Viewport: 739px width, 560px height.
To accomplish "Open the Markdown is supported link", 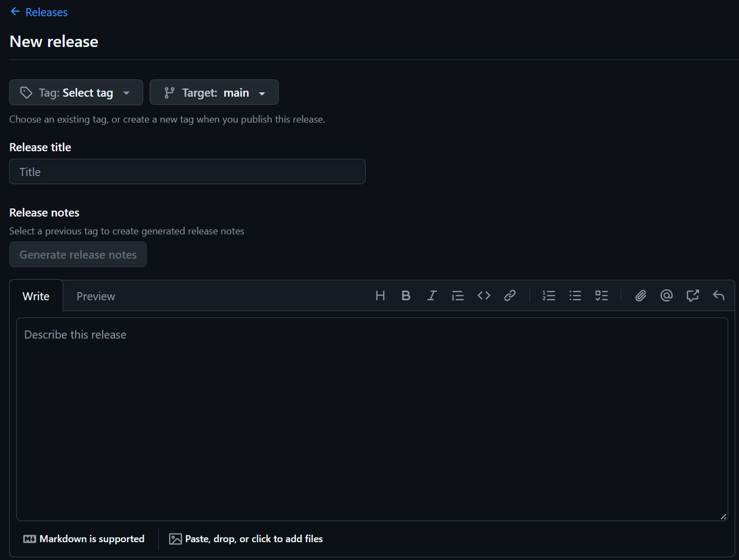I will [x=84, y=539].
